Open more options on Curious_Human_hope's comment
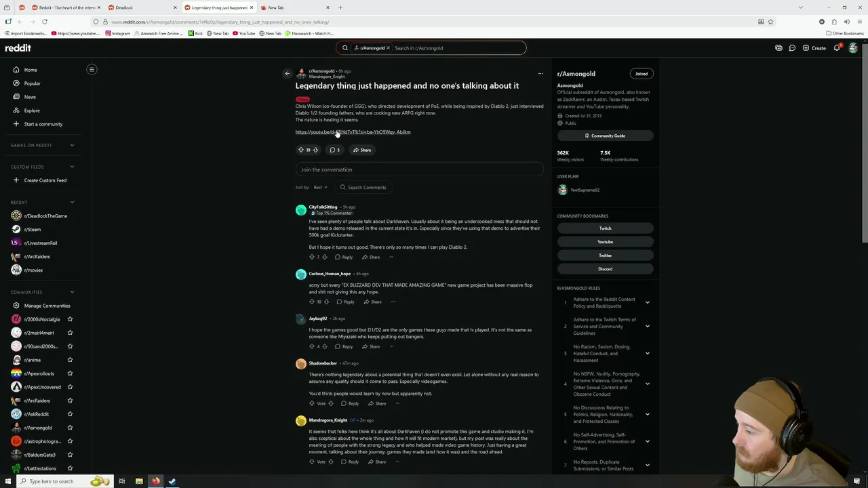 click(393, 302)
